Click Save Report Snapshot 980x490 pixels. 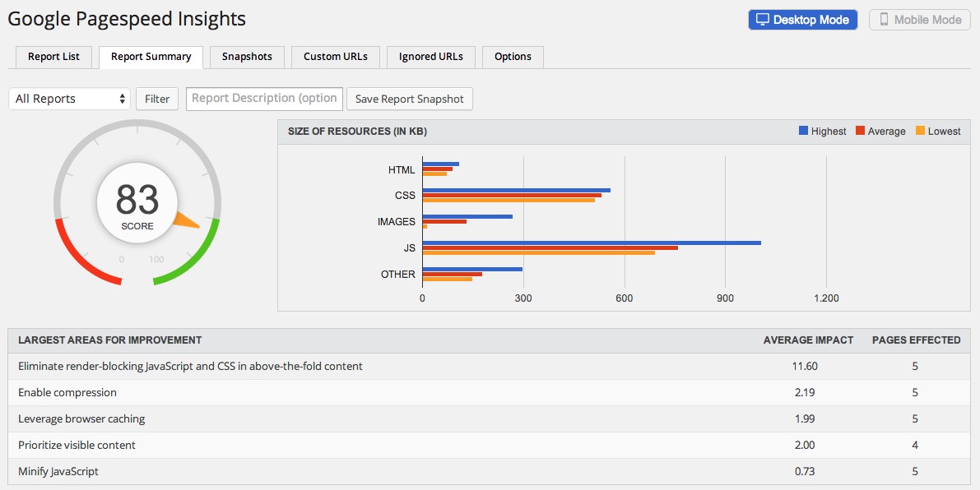[410, 99]
